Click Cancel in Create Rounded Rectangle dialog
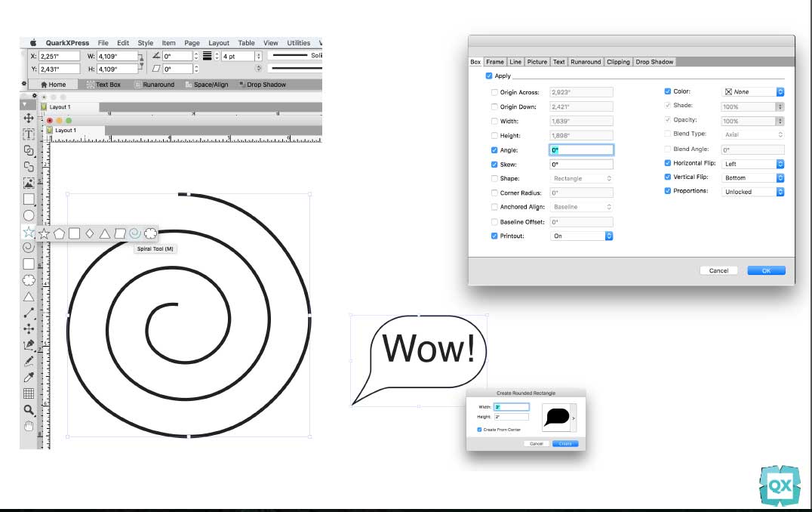Image resolution: width=812 pixels, height=512 pixels. click(537, 443)
